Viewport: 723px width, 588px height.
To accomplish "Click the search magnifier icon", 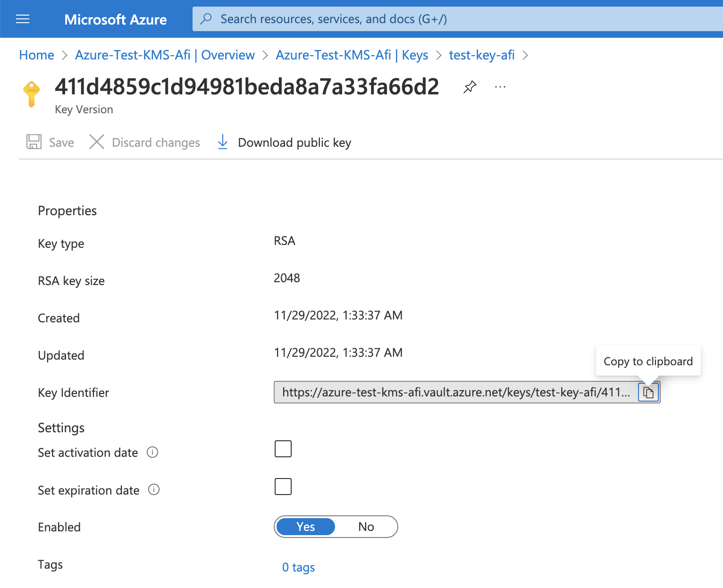I will pyautogui.click(x=206, y=19).
